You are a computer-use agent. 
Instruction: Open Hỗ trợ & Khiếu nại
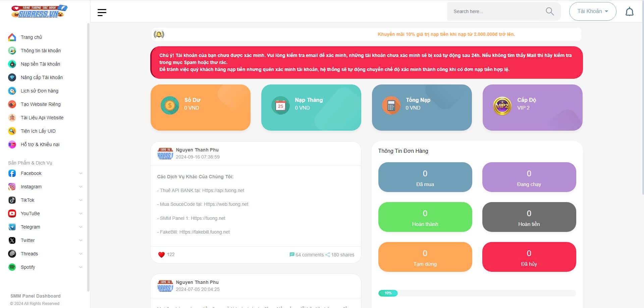pos(40,144)
